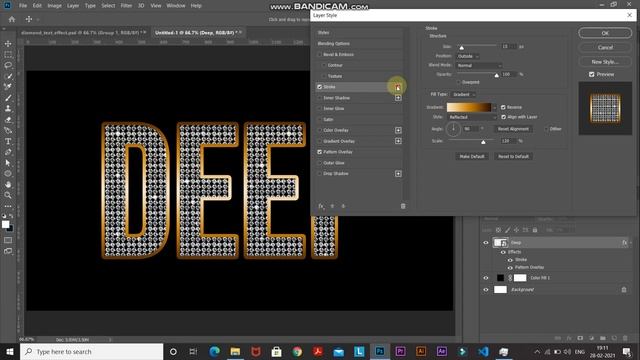Click the New Style... button

point(605,62)
